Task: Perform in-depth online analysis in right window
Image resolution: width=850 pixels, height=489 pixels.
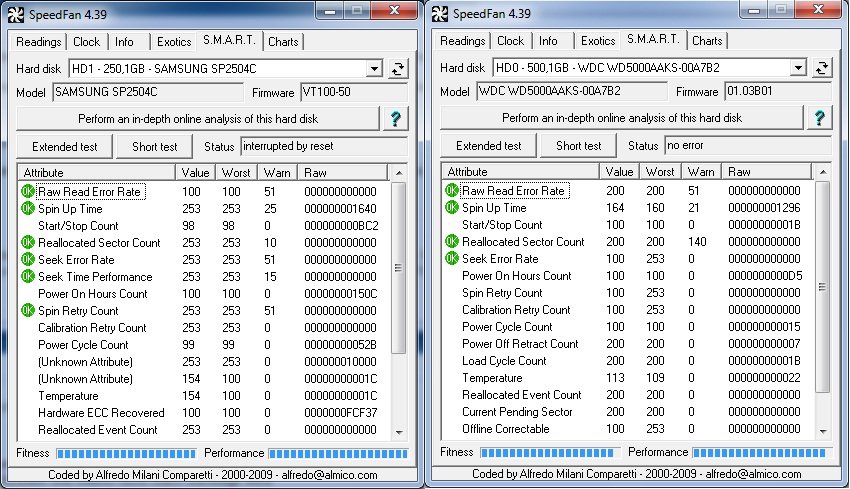Action: (x=622, y=118)
